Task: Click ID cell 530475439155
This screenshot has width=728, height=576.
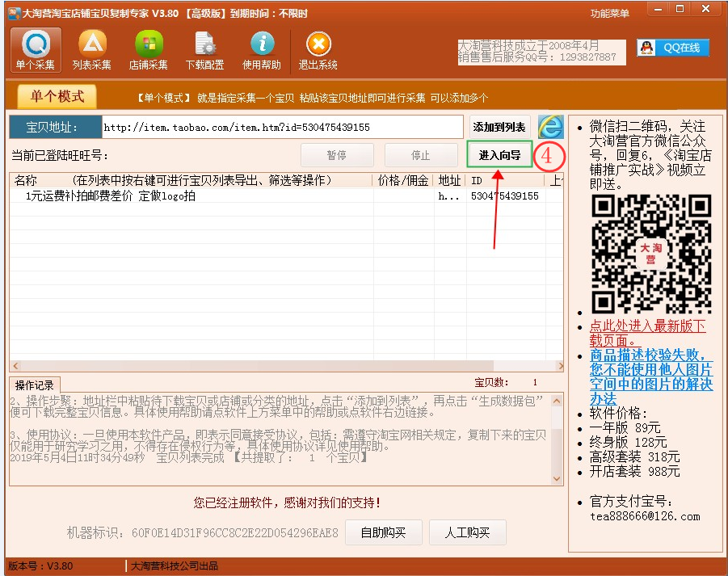Action: pyautogui.click(x=505, y=196)
